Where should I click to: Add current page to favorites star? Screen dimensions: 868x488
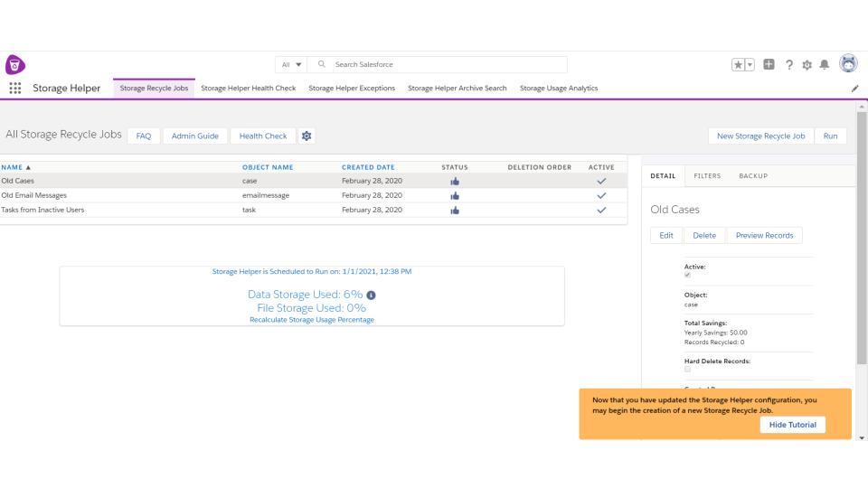(738, 65)
